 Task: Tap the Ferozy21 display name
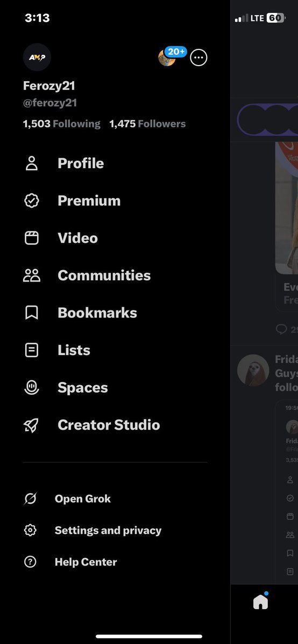(x=49, y=86)
